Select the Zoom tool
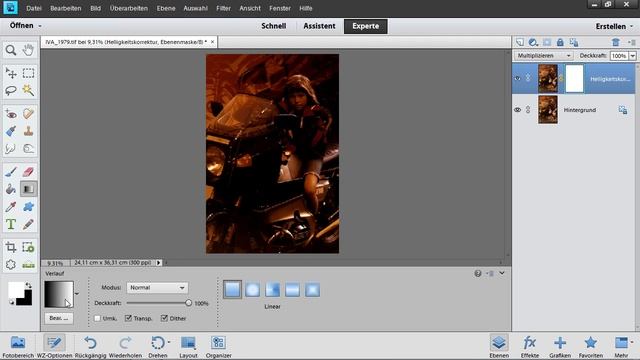Screen dimensions: 640x360 (11, 50)
